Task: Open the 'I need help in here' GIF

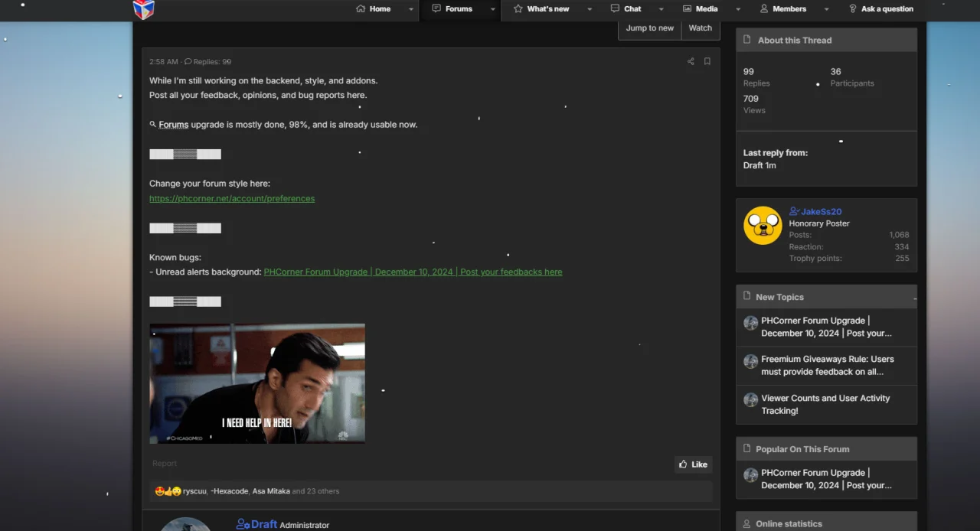Action: (x=257, y=383)
